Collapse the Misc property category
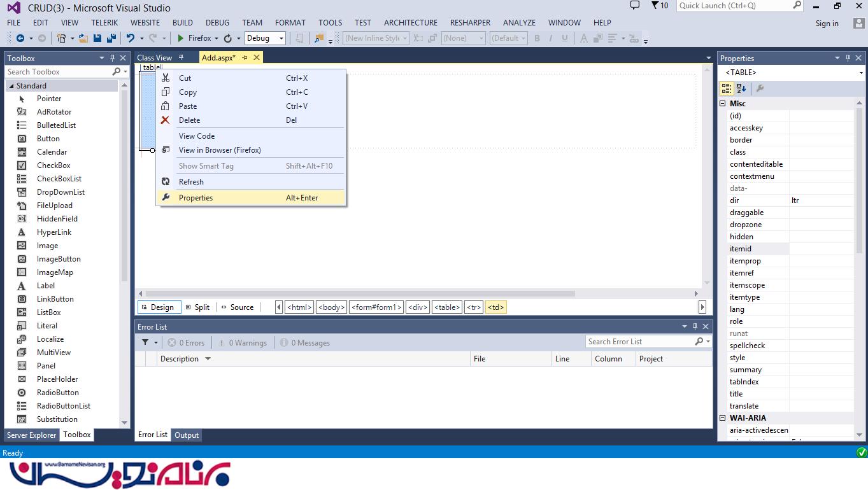The image size is (868, 490). click(x=723, y=104)
